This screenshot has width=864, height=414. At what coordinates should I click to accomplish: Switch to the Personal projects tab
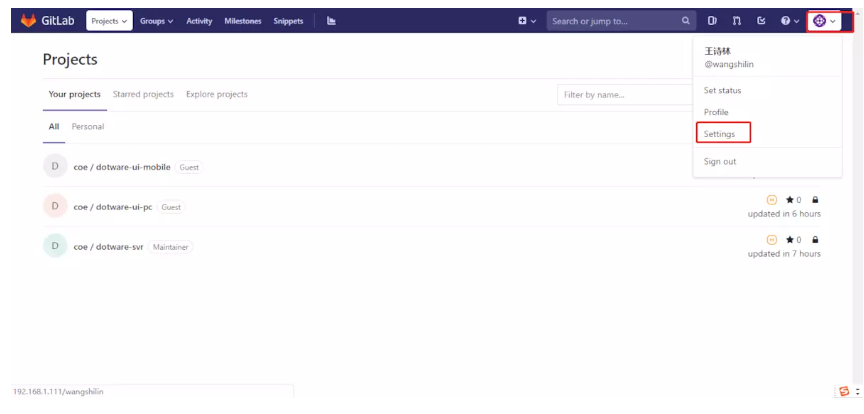click(x=88, y=126)
